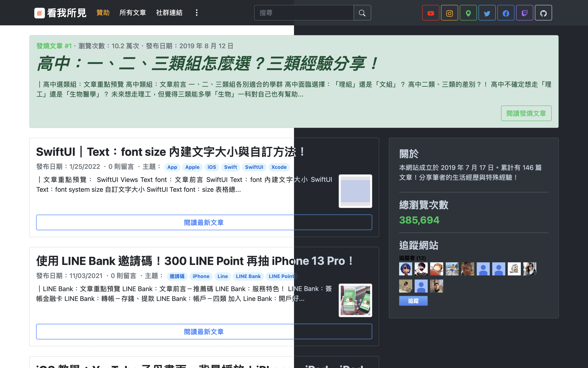Screen dimensions: 588x368
Task: Click the magnifying glass search button
Action: tap(362, 13)
